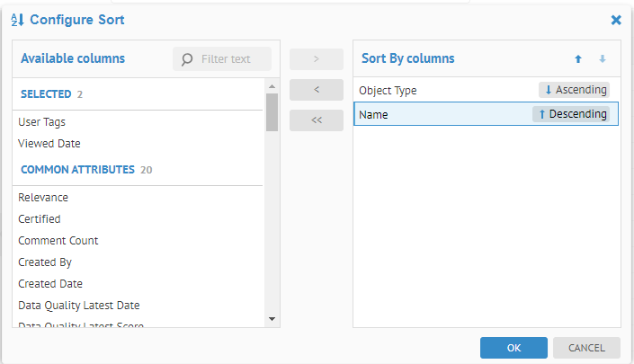Toggle Name Descending sort direction
Viewport: 634px width, 364px height.
coord(570,114)
